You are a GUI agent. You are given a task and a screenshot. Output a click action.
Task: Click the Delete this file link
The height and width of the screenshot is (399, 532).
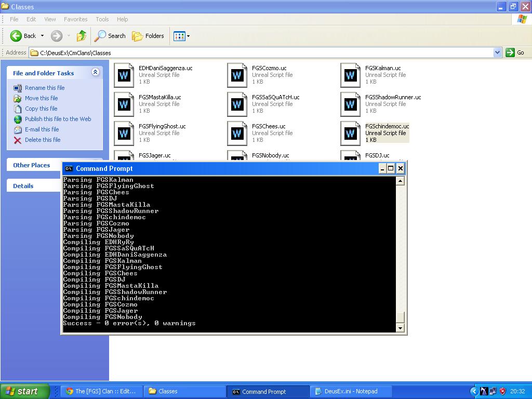point(43,140)
